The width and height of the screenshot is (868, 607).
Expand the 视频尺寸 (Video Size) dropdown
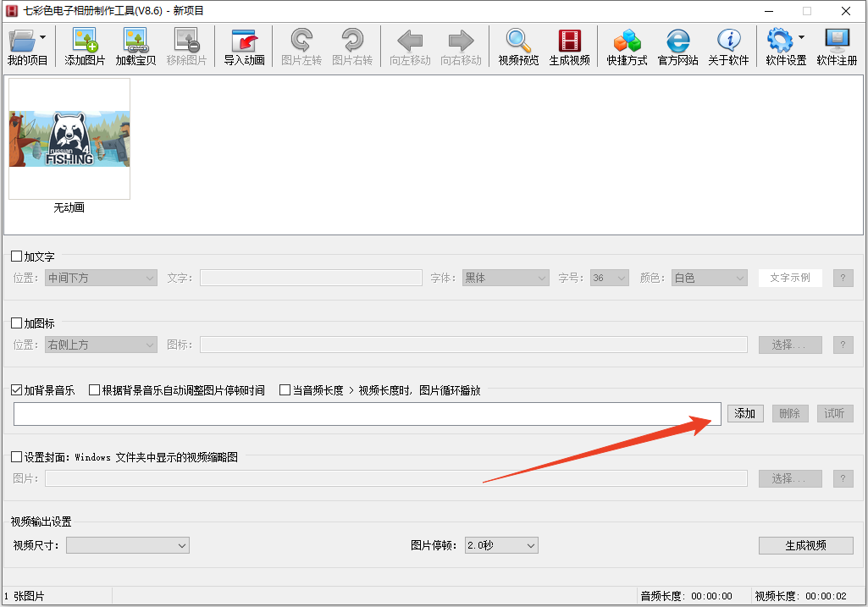point(127,546)
